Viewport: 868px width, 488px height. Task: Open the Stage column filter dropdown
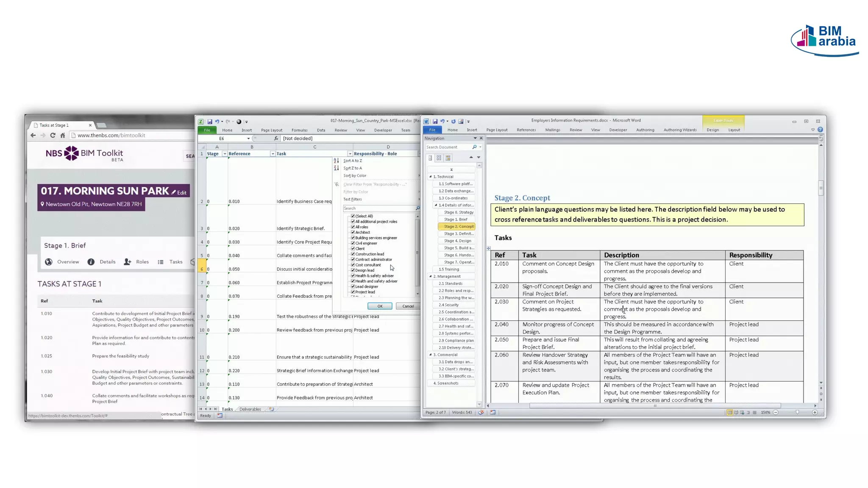pos(225,154)
